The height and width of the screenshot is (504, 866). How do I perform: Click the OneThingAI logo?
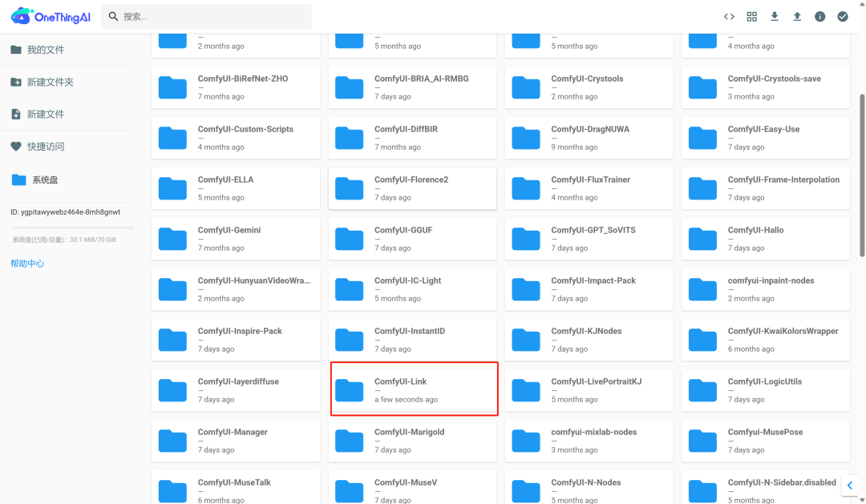pyautogui.click(x=51, y=17)
